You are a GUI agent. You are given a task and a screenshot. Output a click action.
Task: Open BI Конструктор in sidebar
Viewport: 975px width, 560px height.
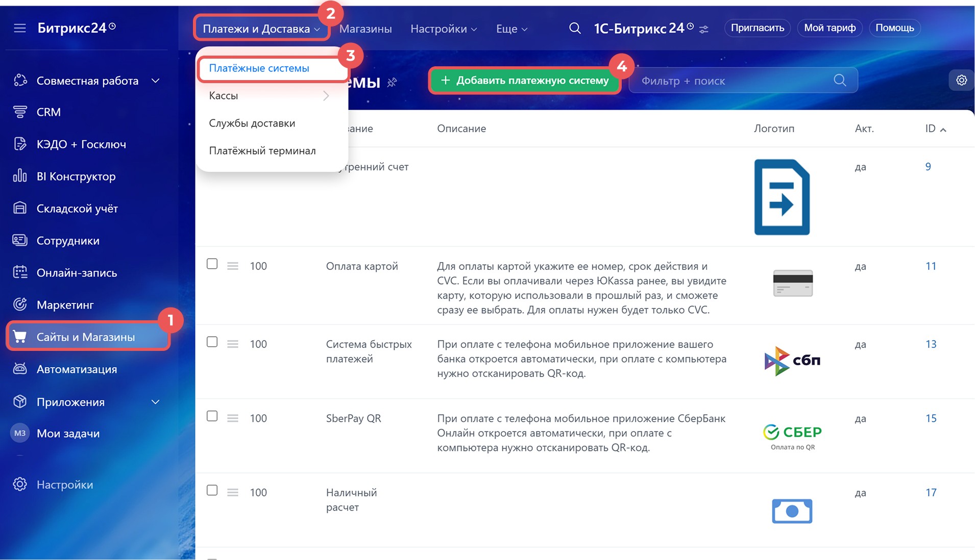[x=76, y=176]
